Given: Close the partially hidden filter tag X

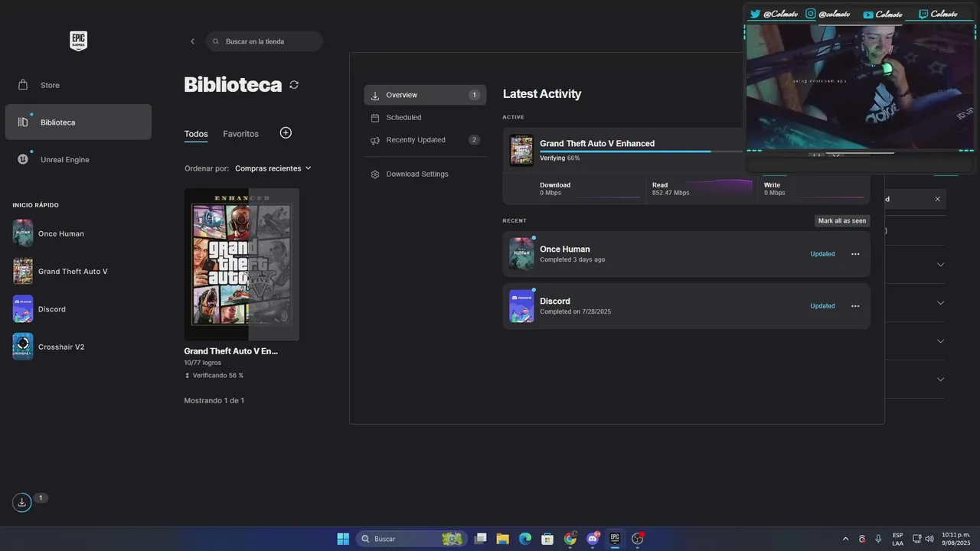Looking at the screenshot, I should tap(937, 199).
